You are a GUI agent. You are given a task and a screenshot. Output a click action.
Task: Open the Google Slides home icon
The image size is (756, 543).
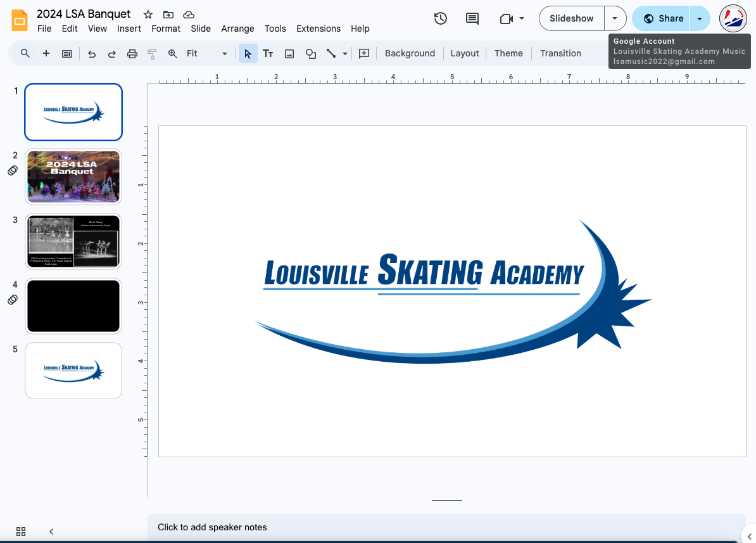coord(20,20)
